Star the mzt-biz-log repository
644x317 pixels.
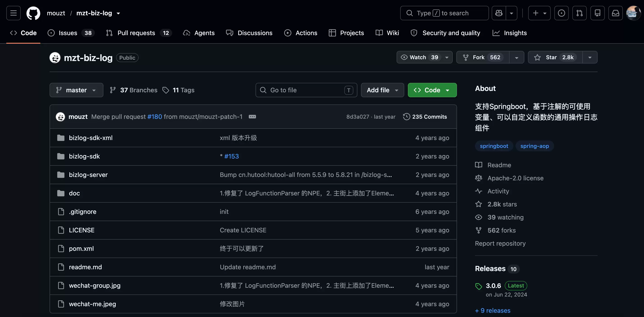coord(555,57)
